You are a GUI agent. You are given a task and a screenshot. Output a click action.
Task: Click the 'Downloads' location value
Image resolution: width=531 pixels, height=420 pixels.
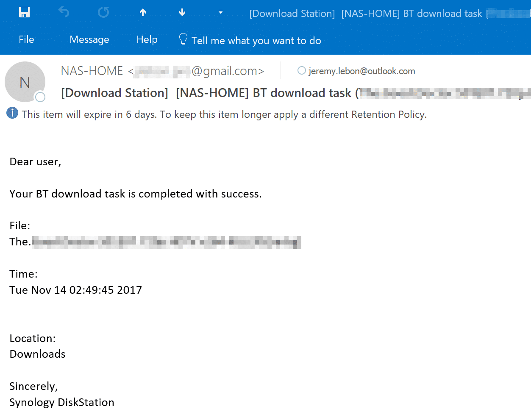click(x=37, y=354)
